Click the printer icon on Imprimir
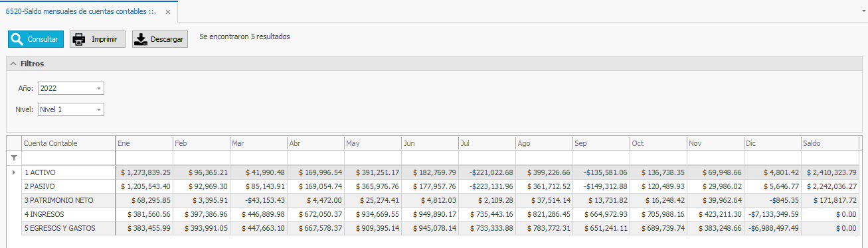868x248 pixels. [x=79, y=39]
